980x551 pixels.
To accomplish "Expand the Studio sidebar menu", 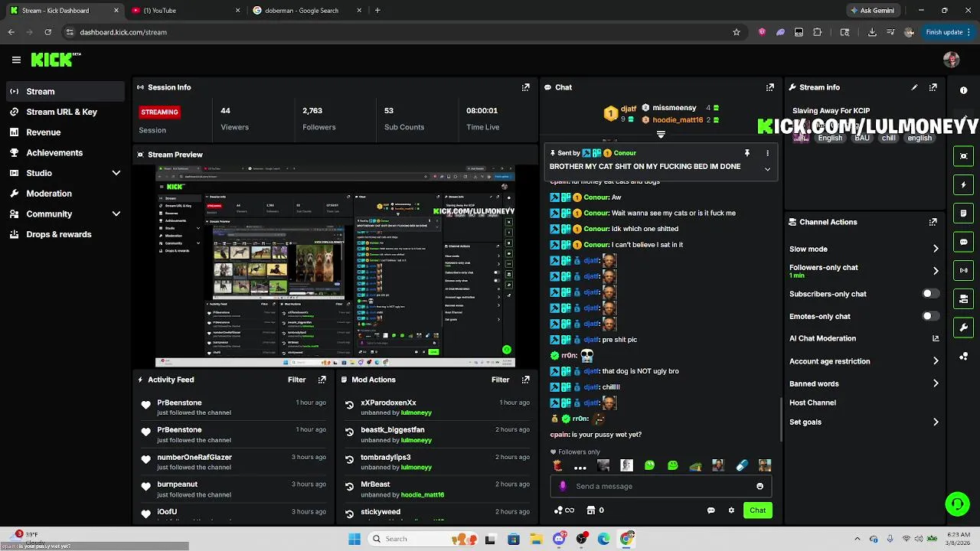I will click(x=116, y=173).
